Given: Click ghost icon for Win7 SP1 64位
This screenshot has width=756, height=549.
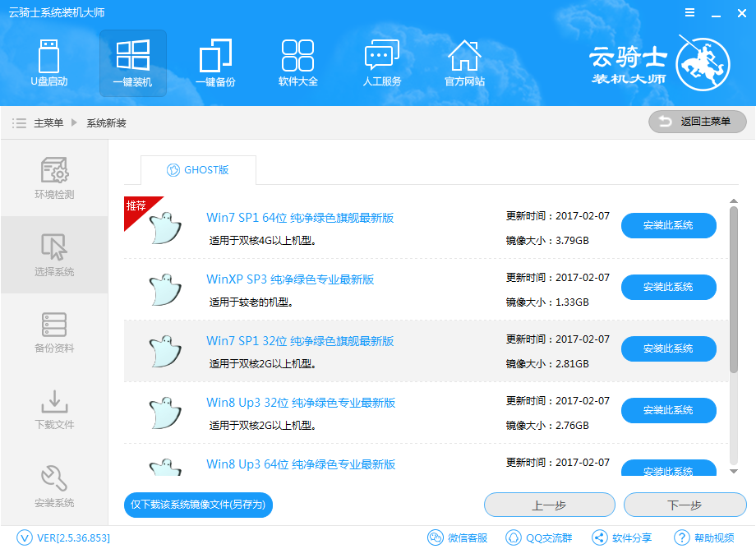Looking at the screenshot, I should coord(165,228).
